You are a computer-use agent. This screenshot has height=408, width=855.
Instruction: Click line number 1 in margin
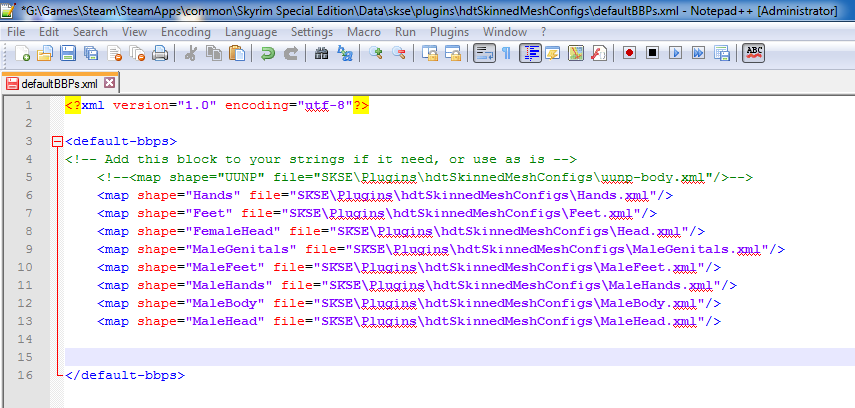pyautogui.click(x=28, y=105)
